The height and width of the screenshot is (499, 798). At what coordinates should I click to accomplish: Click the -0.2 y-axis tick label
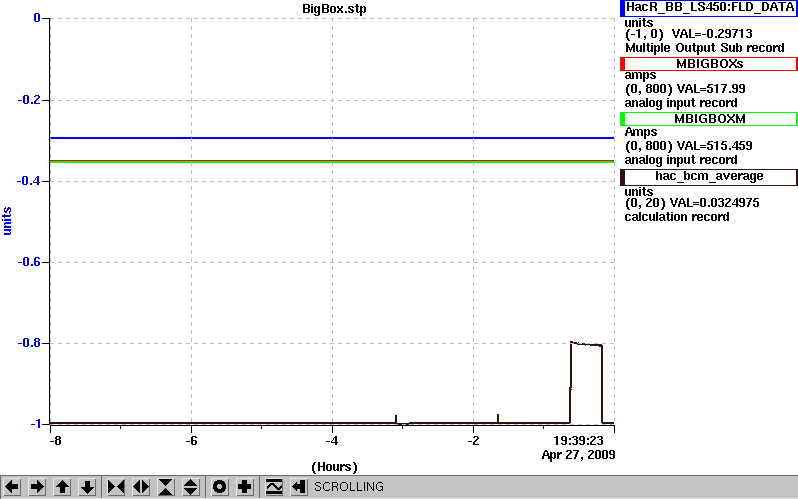point(28,100)
